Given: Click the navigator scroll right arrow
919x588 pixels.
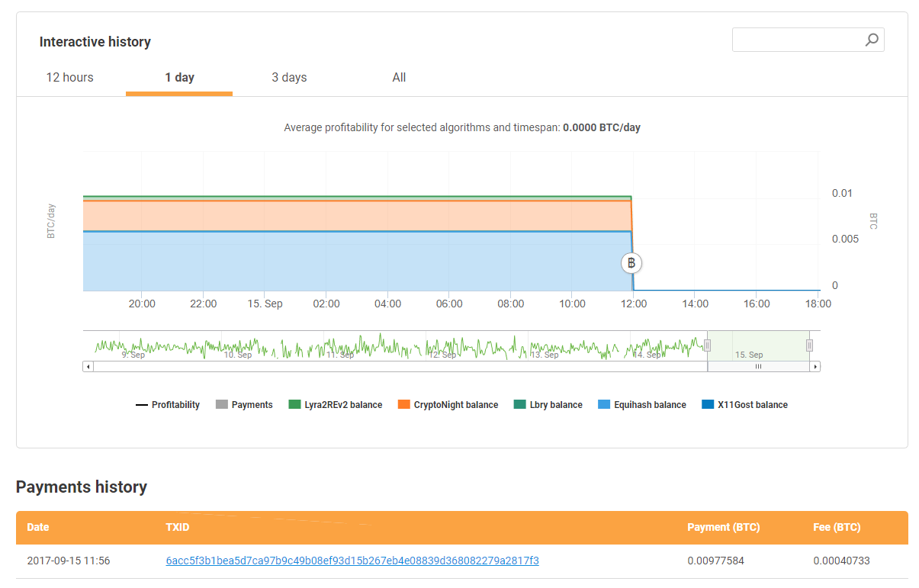Looking at the screenshot, I should [x=815, y=367].
